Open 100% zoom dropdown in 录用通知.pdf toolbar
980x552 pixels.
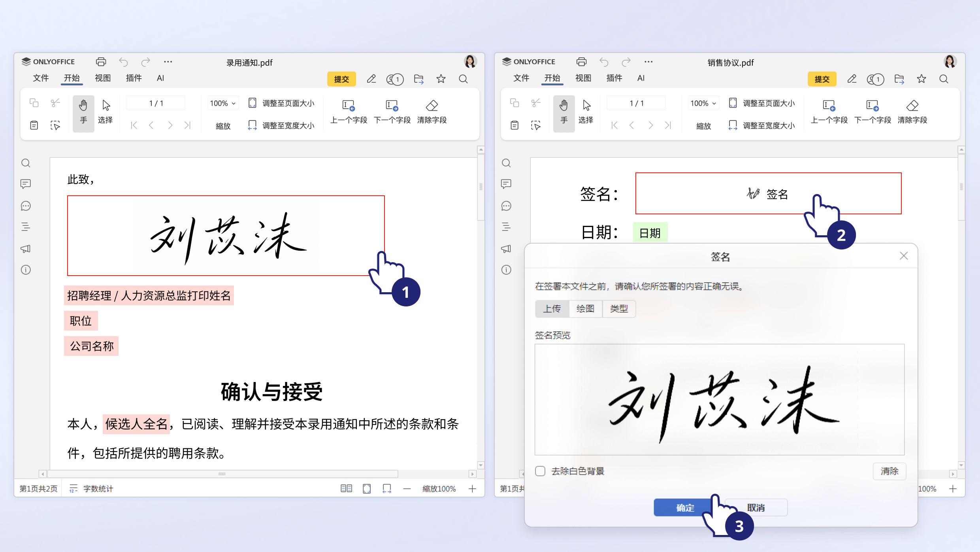(223, 103)
